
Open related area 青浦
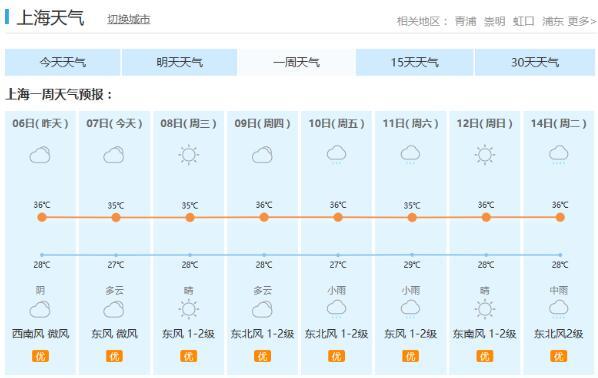point(466,21)
